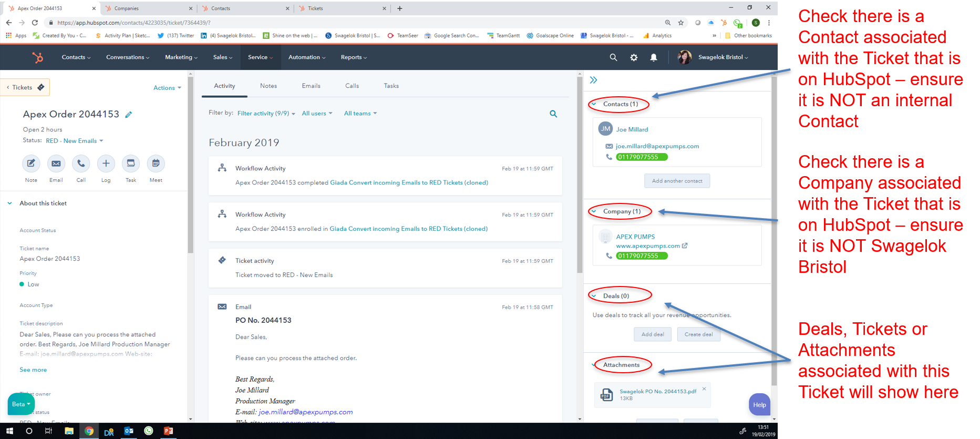Screen dimensions: 980x439
Task: Switch to the Tasks tab
Action: click(x=391, y=86)
